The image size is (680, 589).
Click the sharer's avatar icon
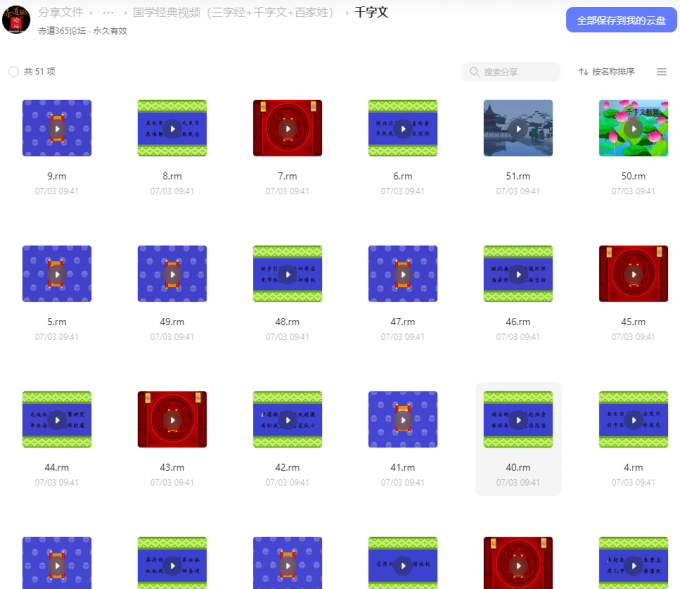pyautogui.click(x=16, y=20)
